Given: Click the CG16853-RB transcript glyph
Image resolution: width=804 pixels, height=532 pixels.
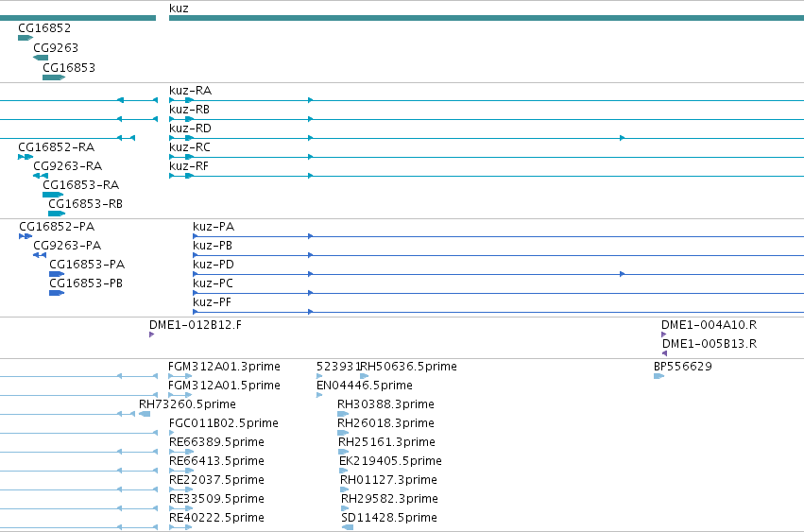Looking at the screenshot, I should (57, 214).
